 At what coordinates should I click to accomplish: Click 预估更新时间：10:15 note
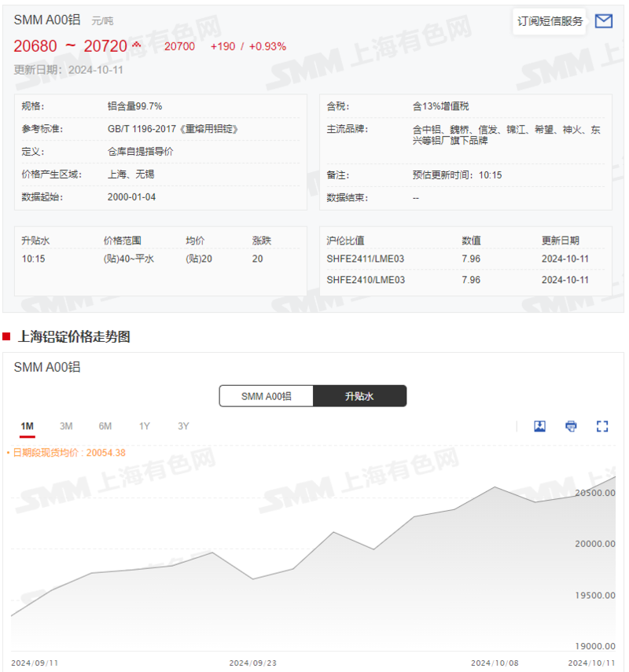point(457,175)
